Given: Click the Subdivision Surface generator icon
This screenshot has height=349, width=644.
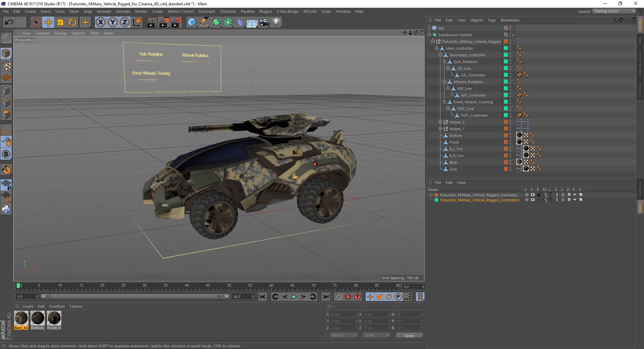Looking at the screenshot, I should pos(216,22).
